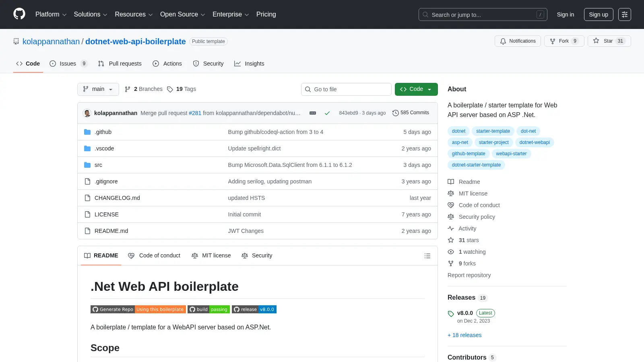Switch to the Pull requests tab

[x=120, y=64]
